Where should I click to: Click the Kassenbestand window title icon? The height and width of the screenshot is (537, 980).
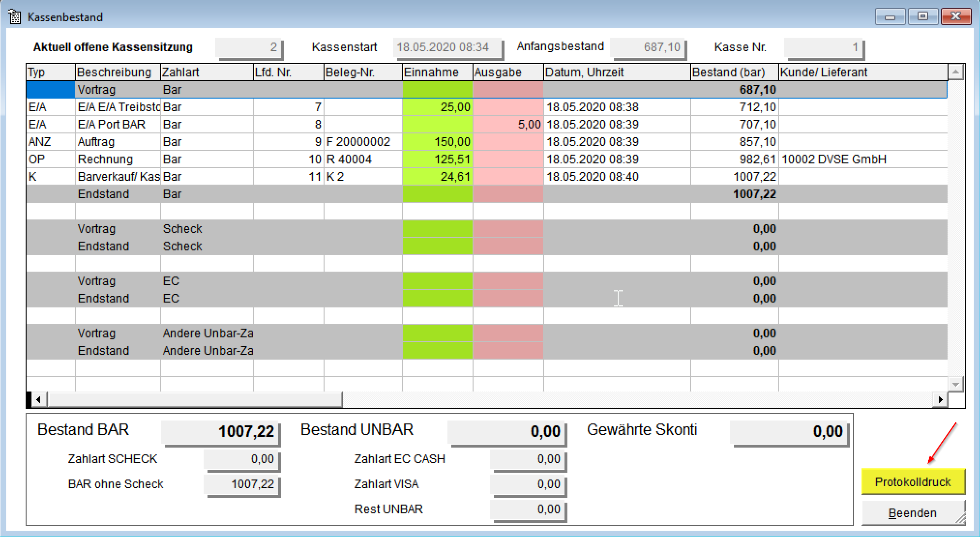click(x=15, y=17)
